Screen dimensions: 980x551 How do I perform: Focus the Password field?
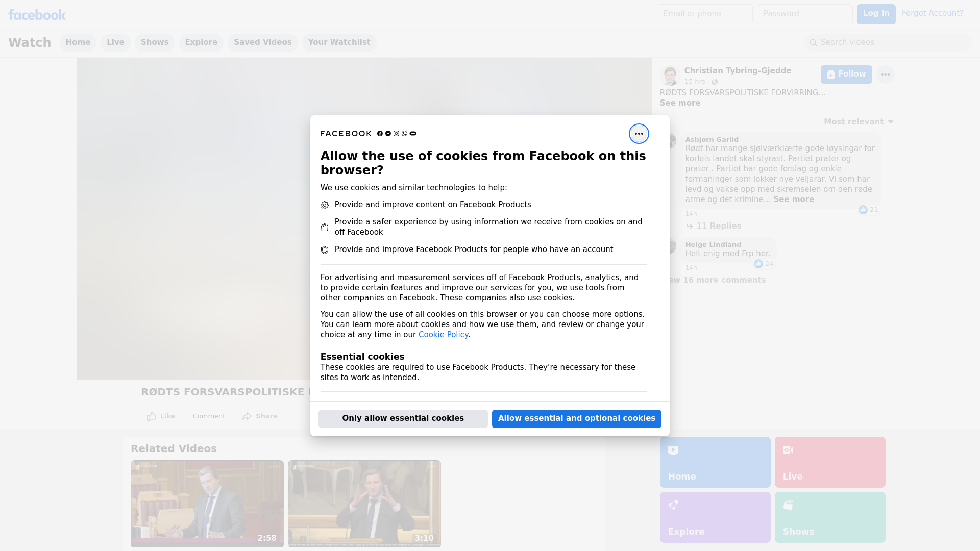point(805,14)
